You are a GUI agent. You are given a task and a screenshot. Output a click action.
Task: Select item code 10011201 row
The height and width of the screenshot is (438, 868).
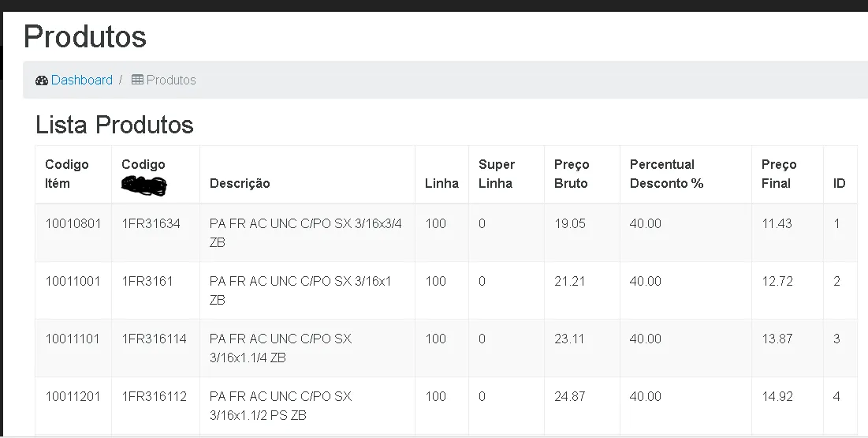(x=73, y=396)
